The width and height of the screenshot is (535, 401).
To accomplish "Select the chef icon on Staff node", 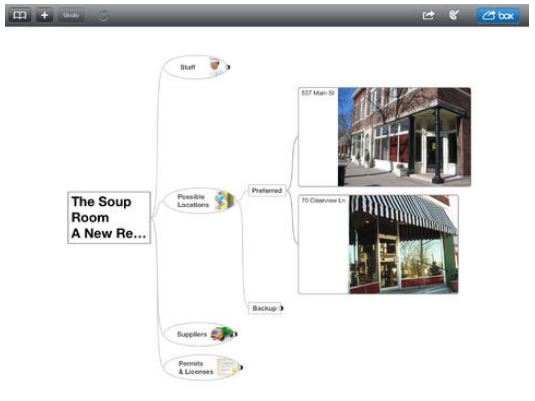I will (x=216, y=66).
